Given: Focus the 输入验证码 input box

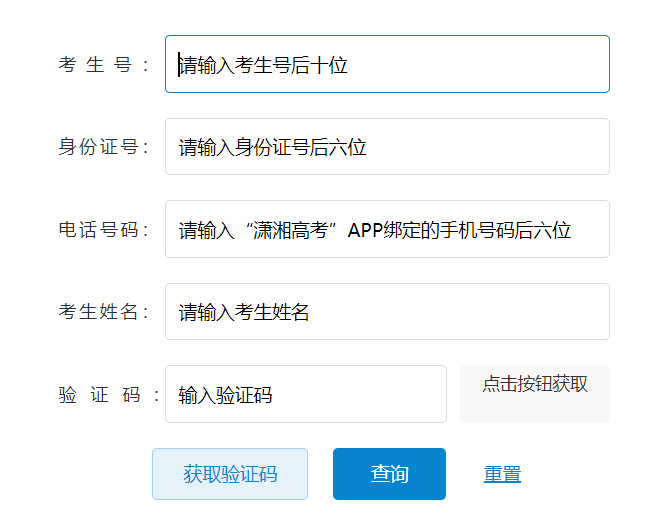Looking at the screenshot, I should pos(305,394).
